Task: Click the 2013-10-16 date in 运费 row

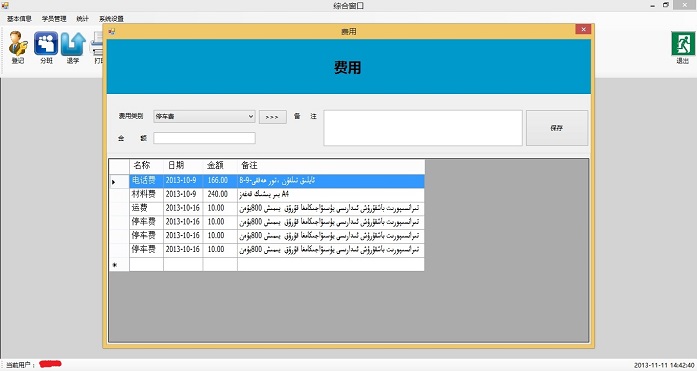Action: pyautogui.click(x=183, y=208)
